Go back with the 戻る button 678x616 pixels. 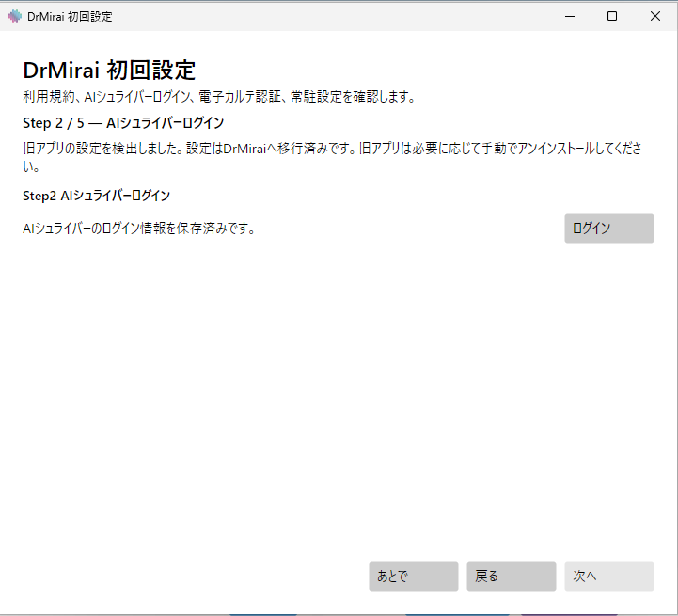(x=512, y=577)
